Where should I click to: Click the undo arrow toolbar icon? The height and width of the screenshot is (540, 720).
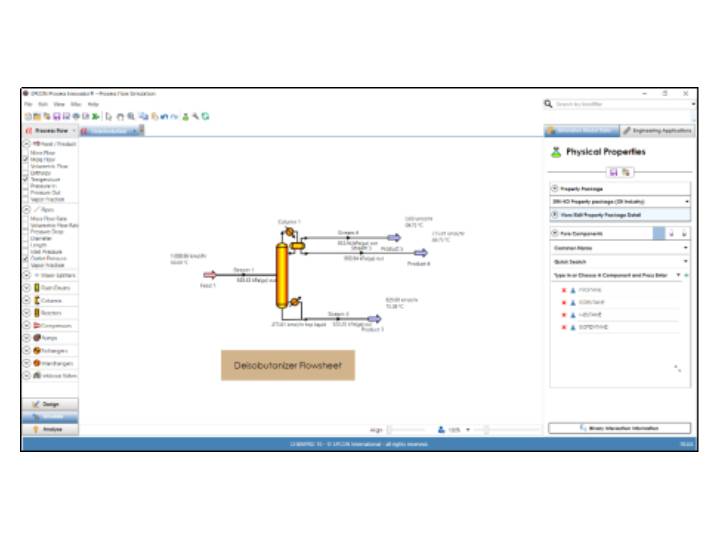(x=164, y=117)
